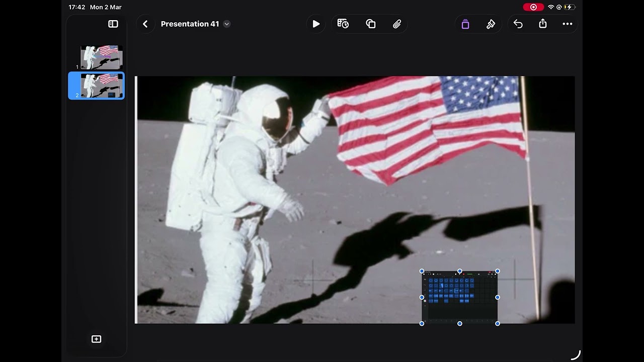Select slide 2 thumbnail
The width and height of the screenshot is (644, 362).
101,85
